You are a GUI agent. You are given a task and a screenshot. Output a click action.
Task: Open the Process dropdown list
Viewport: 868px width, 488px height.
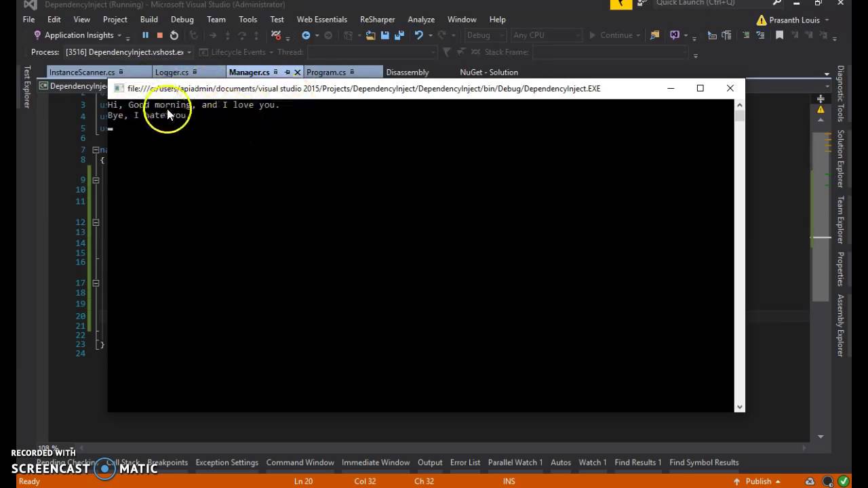point(189,52)
